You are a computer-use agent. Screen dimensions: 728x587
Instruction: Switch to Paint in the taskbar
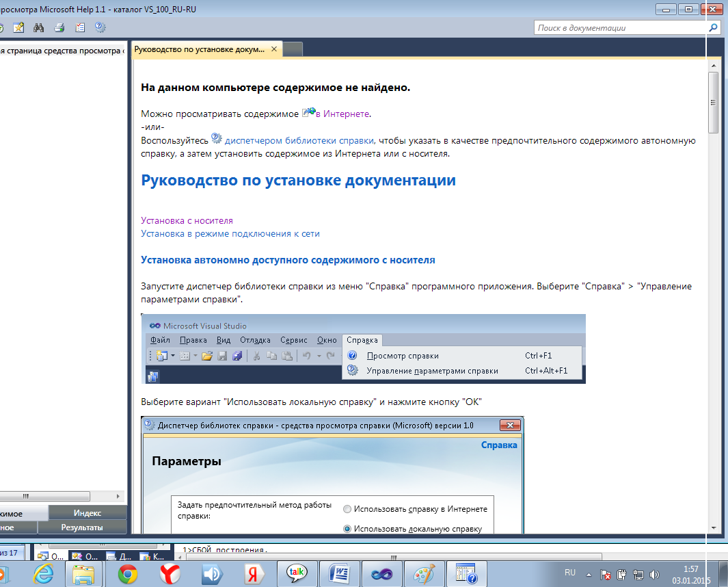[x=424, y=575]
